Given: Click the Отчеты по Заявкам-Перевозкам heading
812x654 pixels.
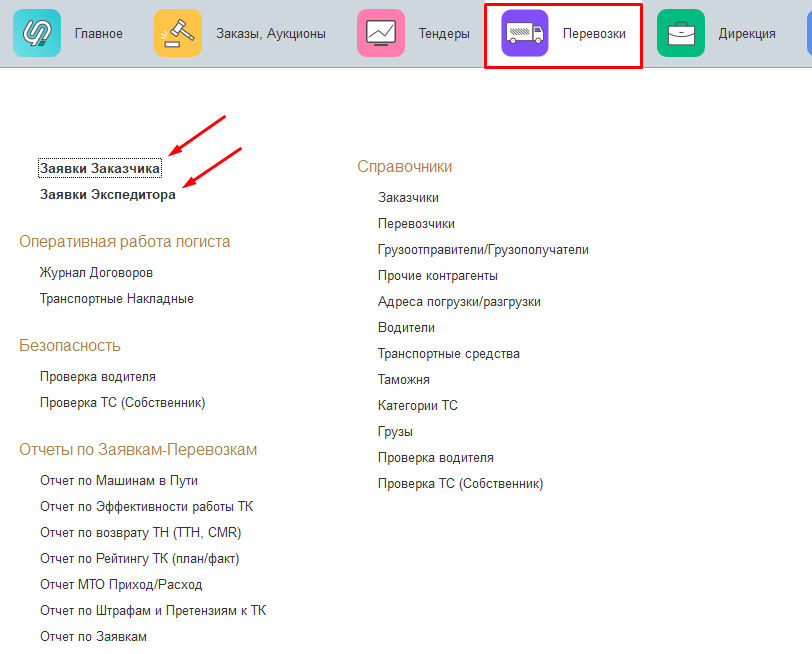Looking at the screenshot, I should tap(138, 449).
